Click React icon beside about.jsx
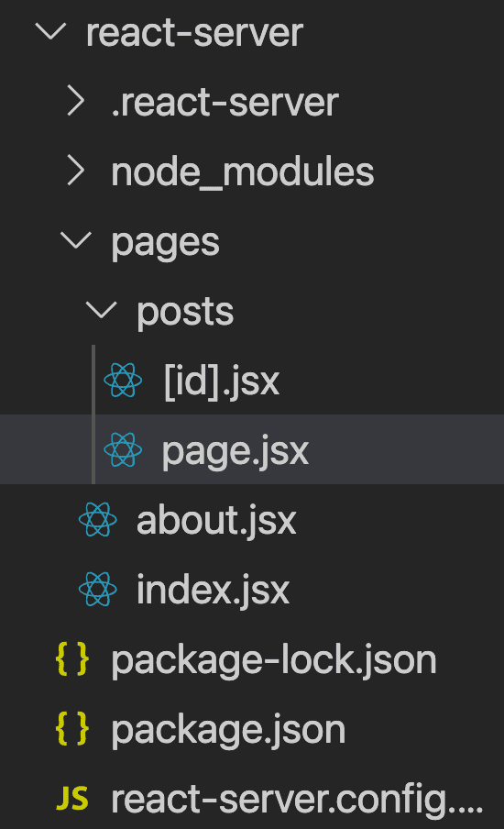 (97, 520)
